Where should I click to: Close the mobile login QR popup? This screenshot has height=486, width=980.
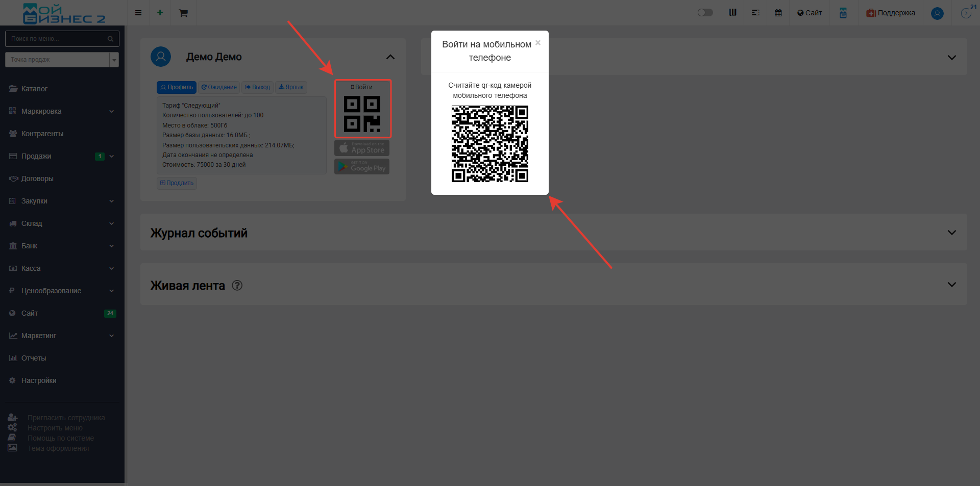click(x=538, y=43)
